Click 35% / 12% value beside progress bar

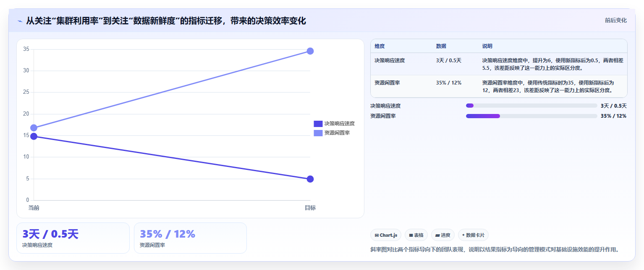[x=613, y=116]
